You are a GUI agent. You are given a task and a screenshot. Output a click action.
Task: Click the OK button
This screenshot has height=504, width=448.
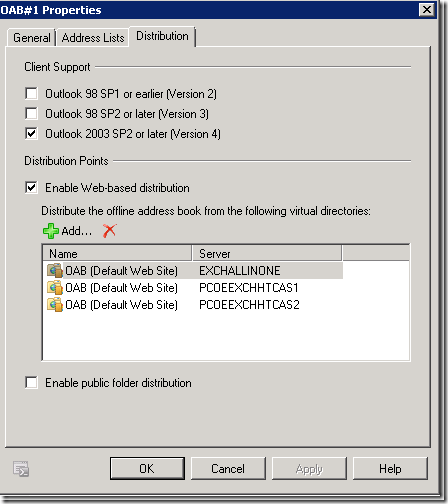tap(147, 468)
